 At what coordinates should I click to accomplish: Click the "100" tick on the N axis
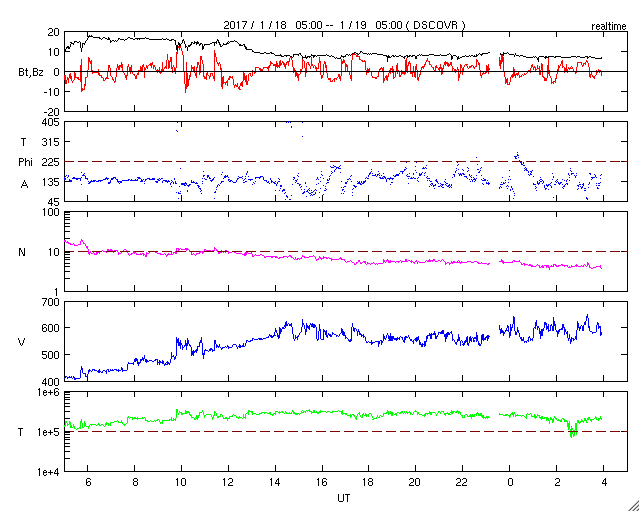click(53, 212)
